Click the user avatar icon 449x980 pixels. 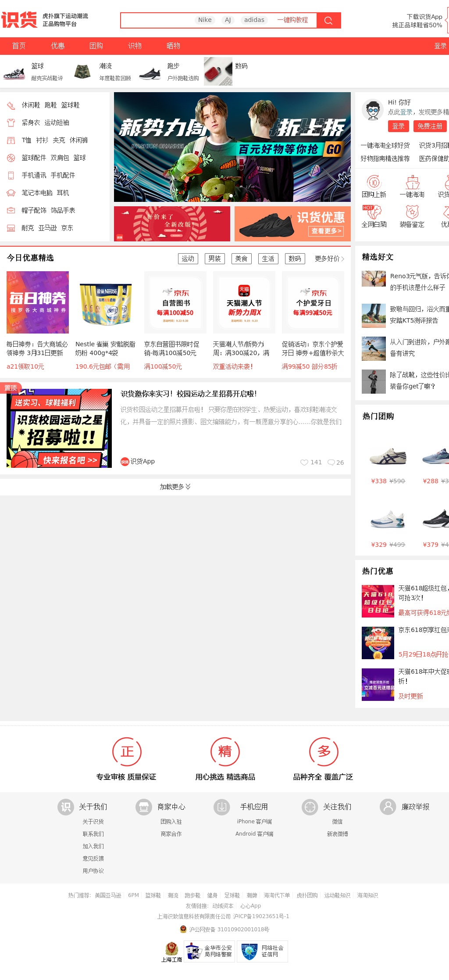pyautogui.click(x=373, y=110)
